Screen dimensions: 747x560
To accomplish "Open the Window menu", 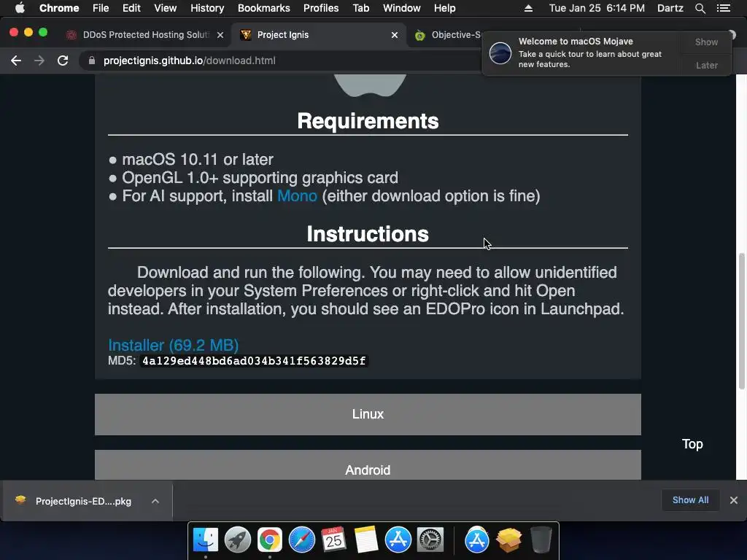I will 402,8.
